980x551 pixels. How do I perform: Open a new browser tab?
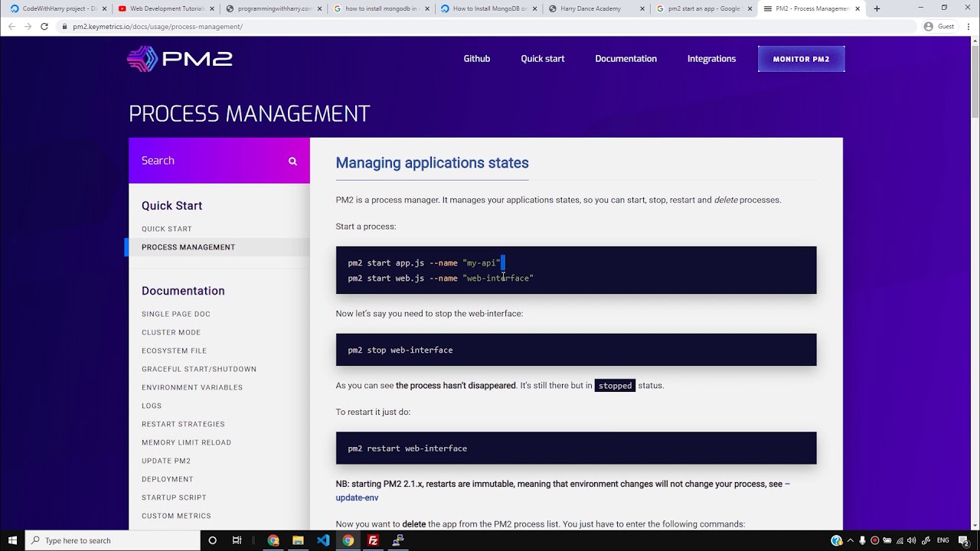click(x=877, y=8)
